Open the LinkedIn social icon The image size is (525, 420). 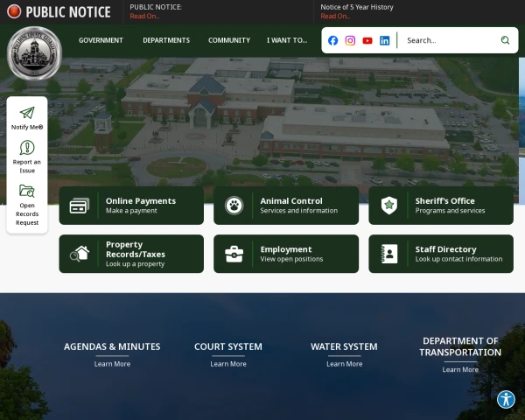point(384,40)
